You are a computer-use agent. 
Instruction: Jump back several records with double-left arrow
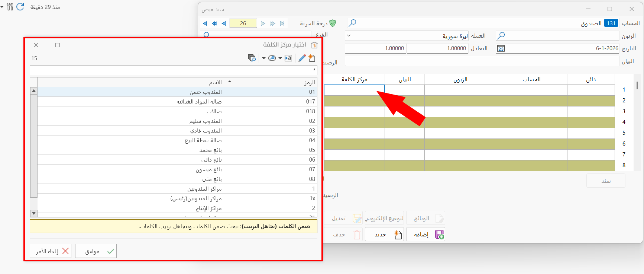[x=214, y=23]
